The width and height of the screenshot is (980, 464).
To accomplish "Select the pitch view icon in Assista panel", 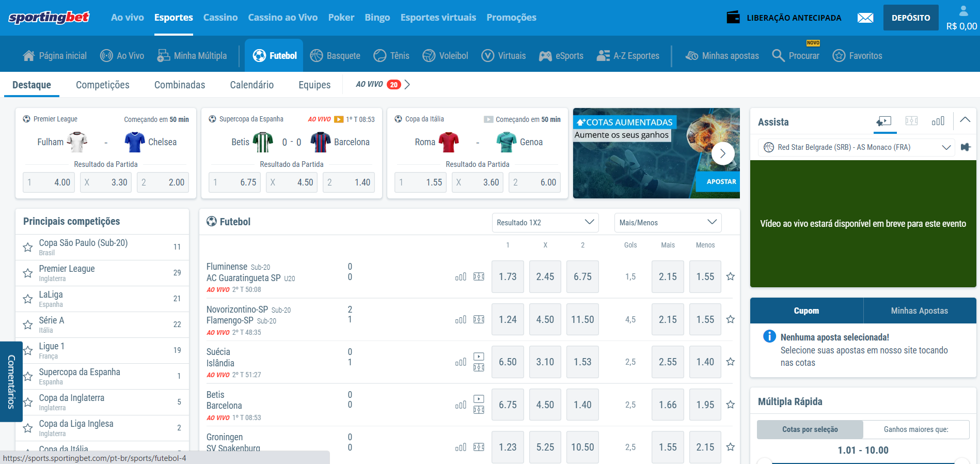I will 912,121.
